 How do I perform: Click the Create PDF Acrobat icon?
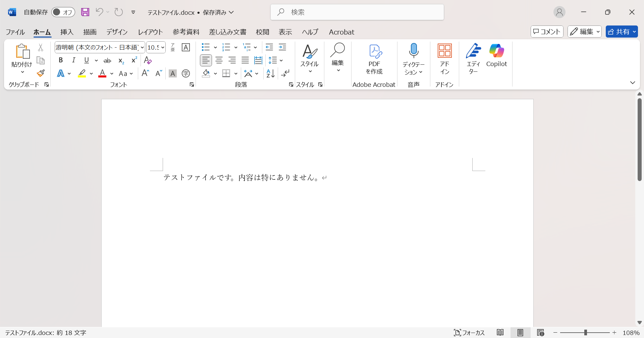[x=374, y=59]
